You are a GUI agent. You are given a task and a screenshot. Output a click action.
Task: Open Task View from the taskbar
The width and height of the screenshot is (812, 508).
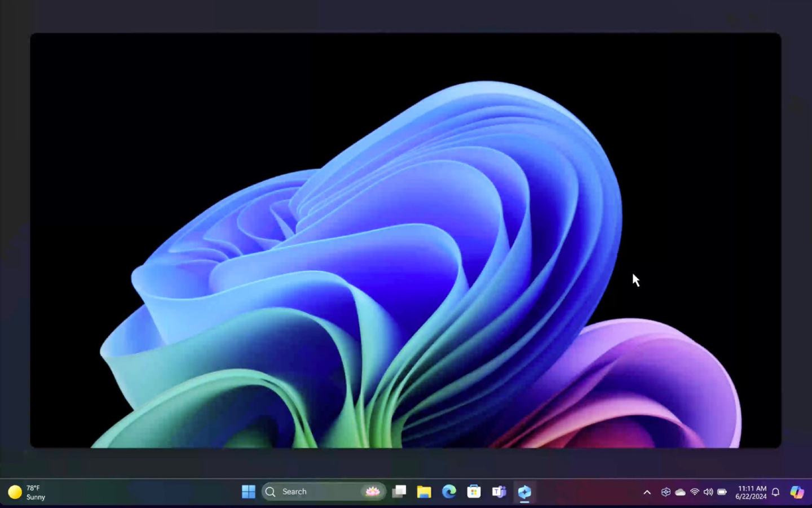click(x=399, y=492)
